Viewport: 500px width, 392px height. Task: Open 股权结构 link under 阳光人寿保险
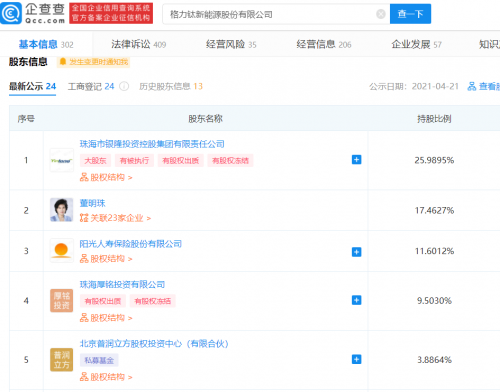(106, 259)
